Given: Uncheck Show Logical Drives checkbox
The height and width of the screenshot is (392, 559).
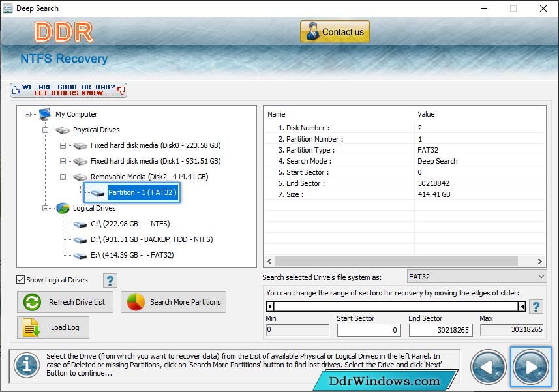Looking at the screenshot, I should click(21, 280).
